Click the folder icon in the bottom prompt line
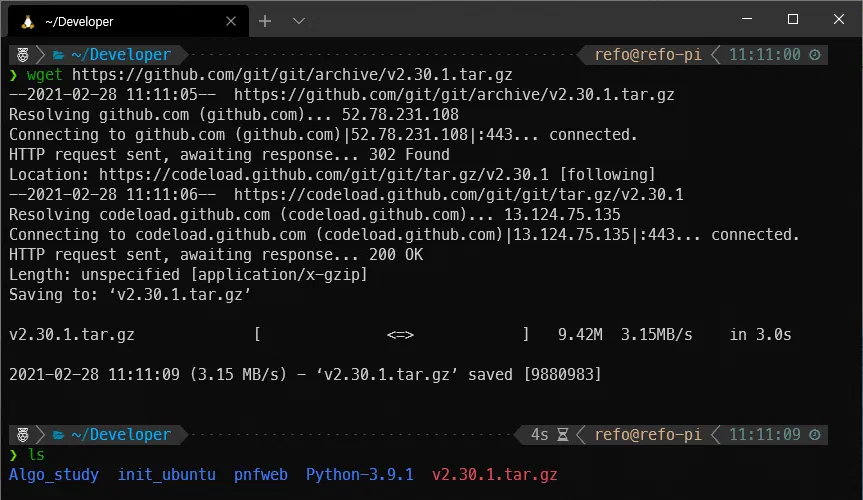 (58, 435)
